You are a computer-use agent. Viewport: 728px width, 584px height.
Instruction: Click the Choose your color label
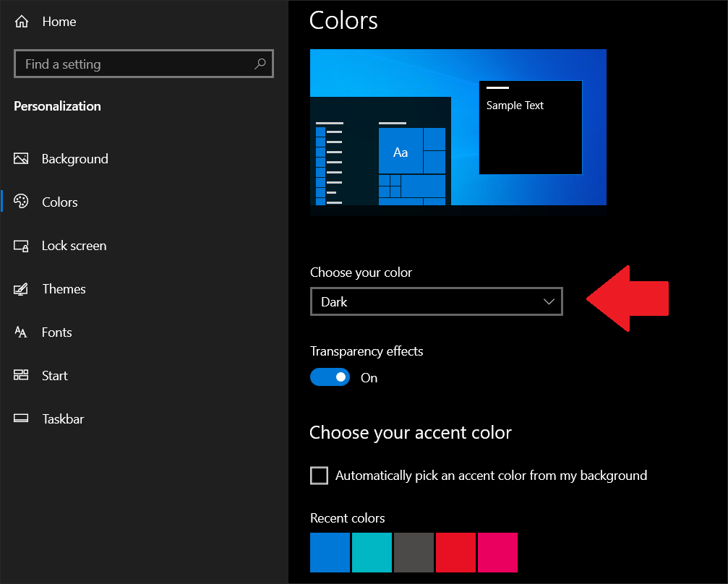pyautogui.click(x=361, y=272)
